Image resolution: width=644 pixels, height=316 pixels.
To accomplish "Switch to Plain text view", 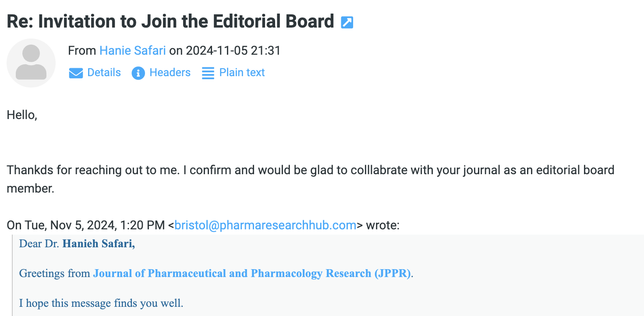I will pos(242,73).
